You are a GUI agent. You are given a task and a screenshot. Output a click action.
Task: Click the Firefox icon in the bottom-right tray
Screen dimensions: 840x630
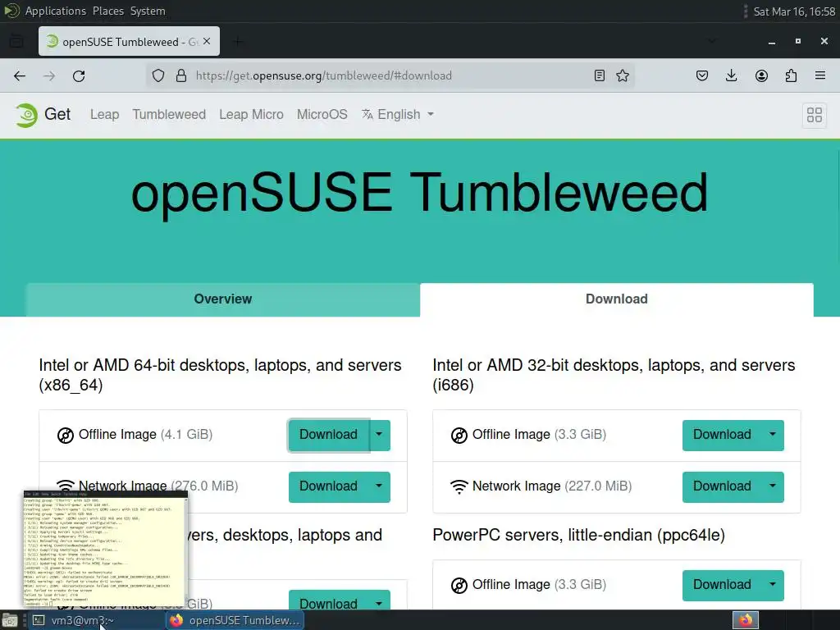click(746, 620)
